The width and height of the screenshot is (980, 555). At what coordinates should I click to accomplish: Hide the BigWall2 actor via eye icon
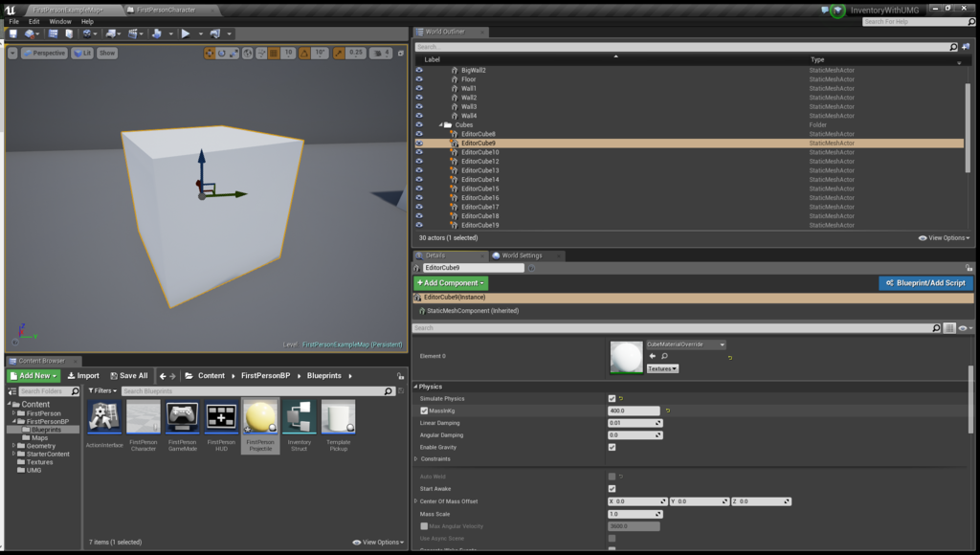click(419, 70)
